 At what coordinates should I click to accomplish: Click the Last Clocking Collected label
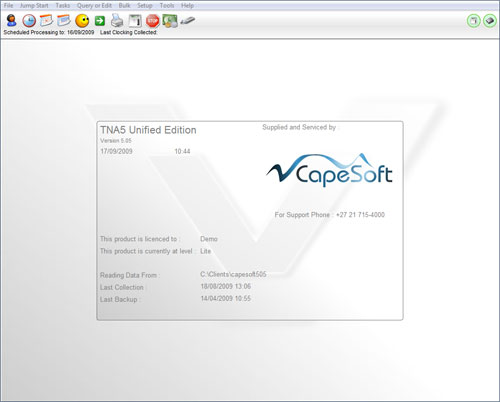(129, 32)
